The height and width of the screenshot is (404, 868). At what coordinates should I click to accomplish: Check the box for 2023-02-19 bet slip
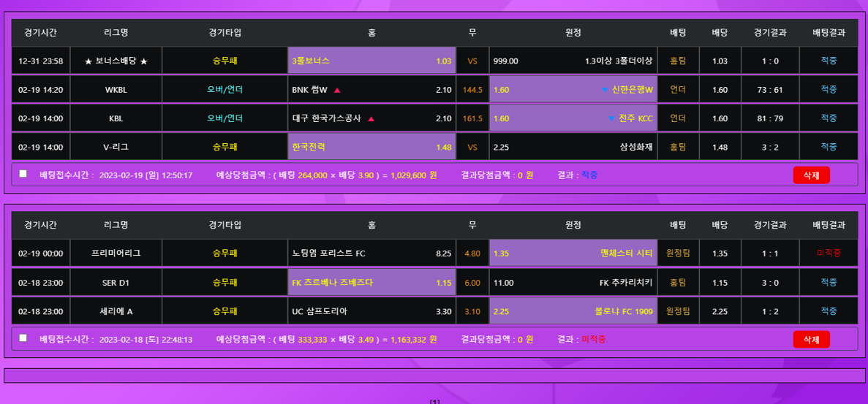click(x=23, y=174)
